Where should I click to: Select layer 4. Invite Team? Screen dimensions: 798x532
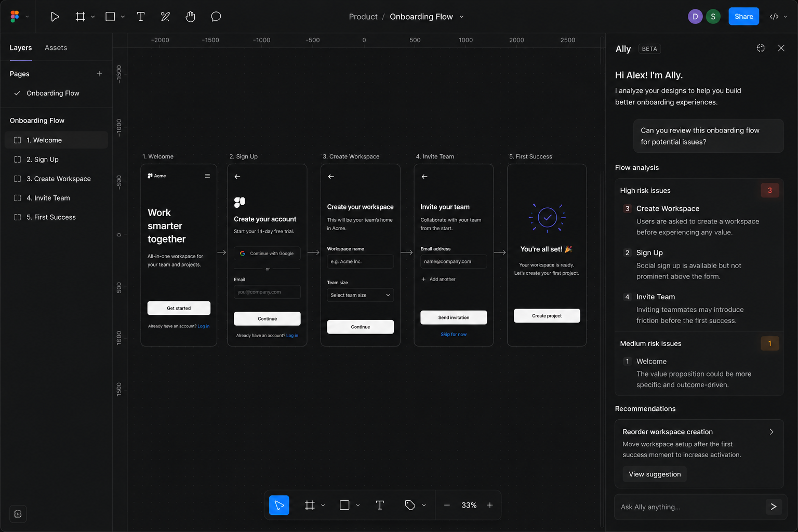(56, 198)
